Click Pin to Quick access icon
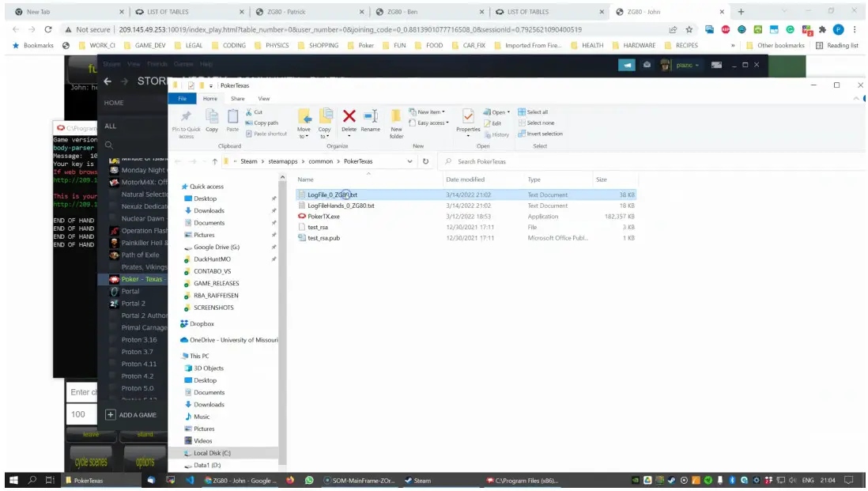Screen dimensions: 868x491 pyautogui.click(x=186, y=121)
